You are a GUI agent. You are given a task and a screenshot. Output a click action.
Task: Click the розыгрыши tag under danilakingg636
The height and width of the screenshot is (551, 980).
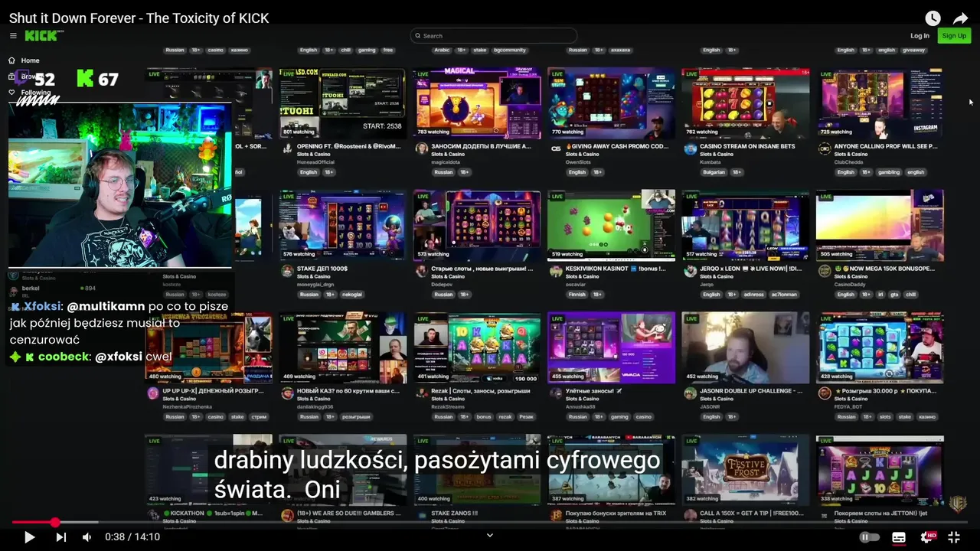tap(357, 417)
